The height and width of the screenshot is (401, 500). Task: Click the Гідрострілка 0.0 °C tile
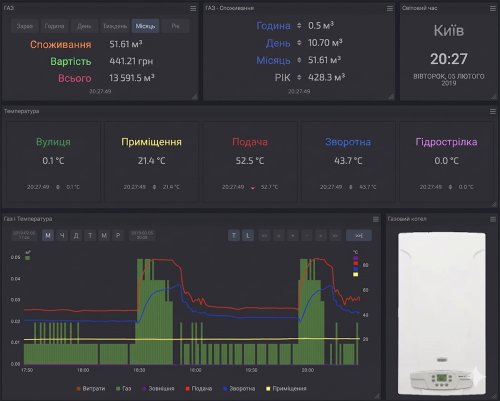click(x=446, y=162)
